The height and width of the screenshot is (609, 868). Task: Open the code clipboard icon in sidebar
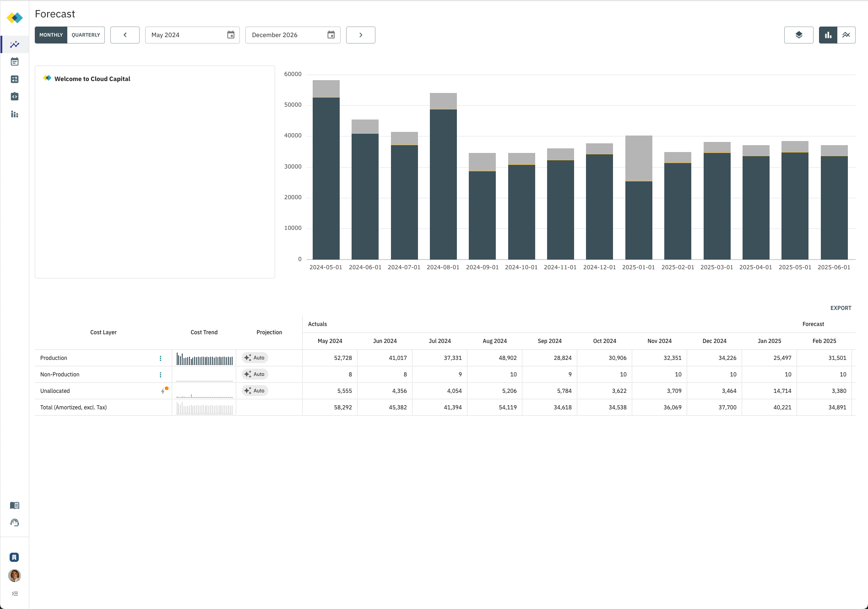point(15,97)
